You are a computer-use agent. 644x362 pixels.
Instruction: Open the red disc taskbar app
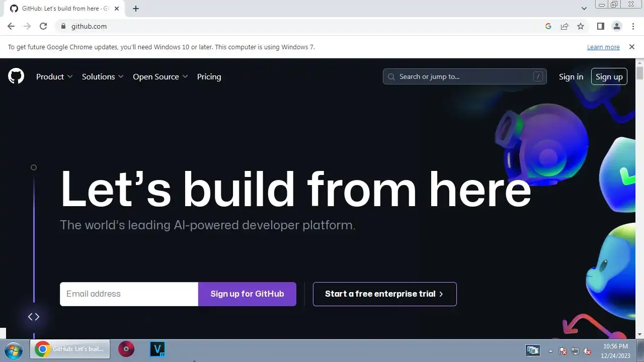pyautogui.click(x=126, y=349)
